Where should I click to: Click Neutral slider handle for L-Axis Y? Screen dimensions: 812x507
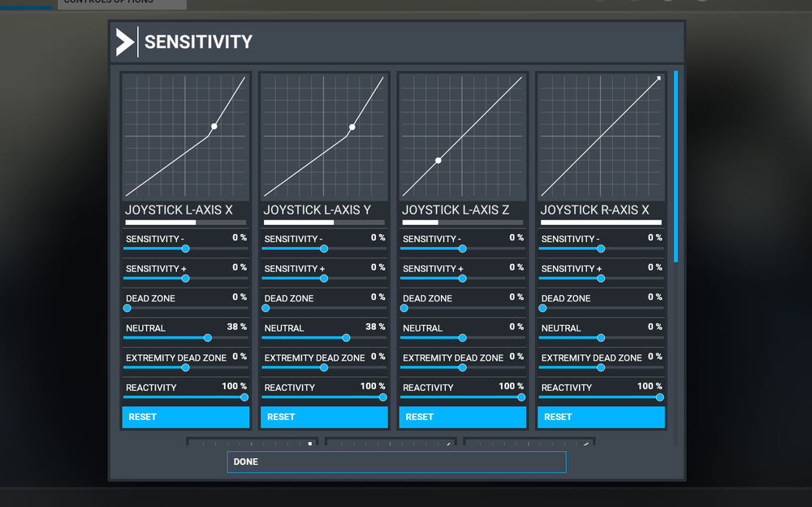(x=347, y=338)
